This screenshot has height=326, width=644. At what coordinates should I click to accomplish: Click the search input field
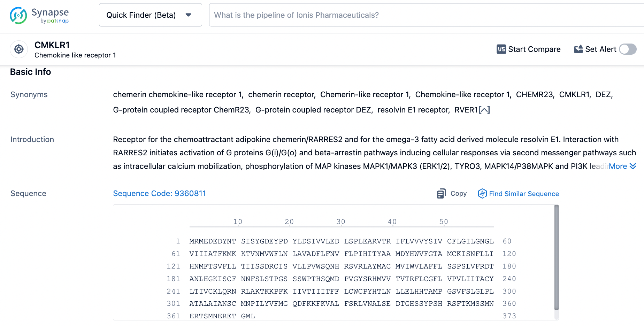click(418, 15)
